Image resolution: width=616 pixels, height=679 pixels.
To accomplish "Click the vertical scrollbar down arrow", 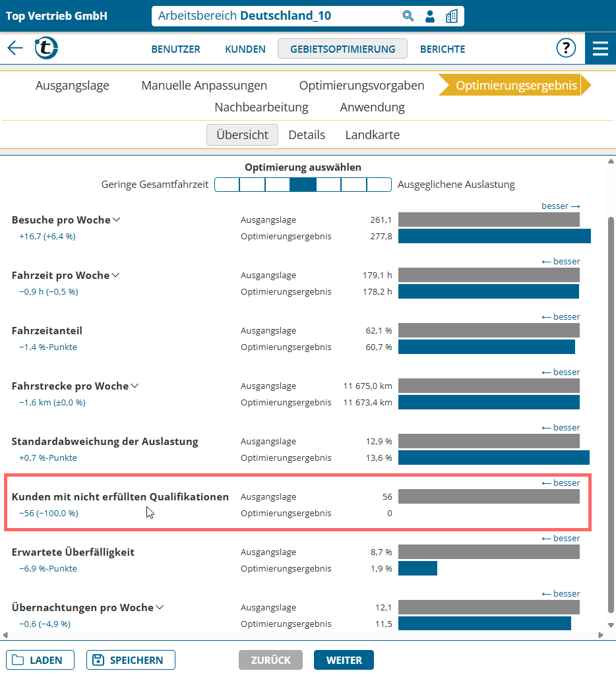I will [x=611, y=625].
